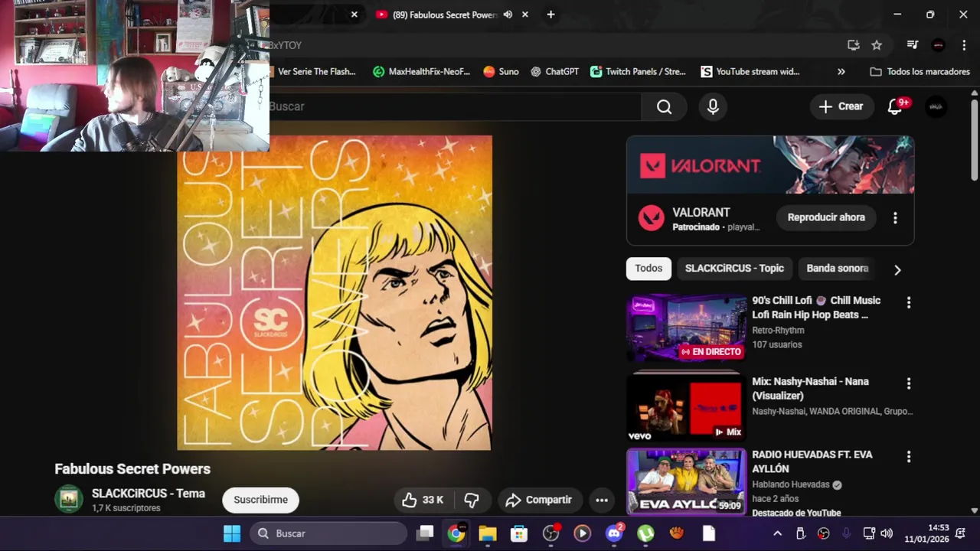
Task: Open VALORANT ad three-dot options
Action: [895, 218]
